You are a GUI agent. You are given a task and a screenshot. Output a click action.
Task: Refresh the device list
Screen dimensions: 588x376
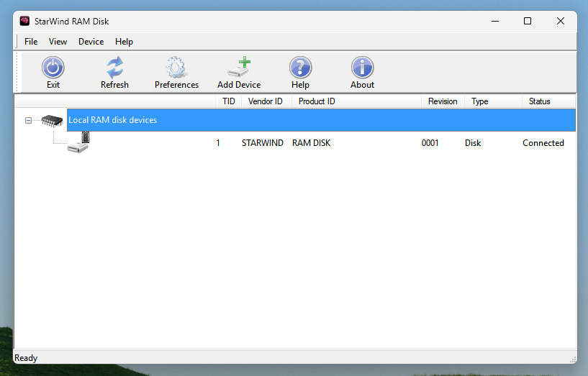click(114, 68)
